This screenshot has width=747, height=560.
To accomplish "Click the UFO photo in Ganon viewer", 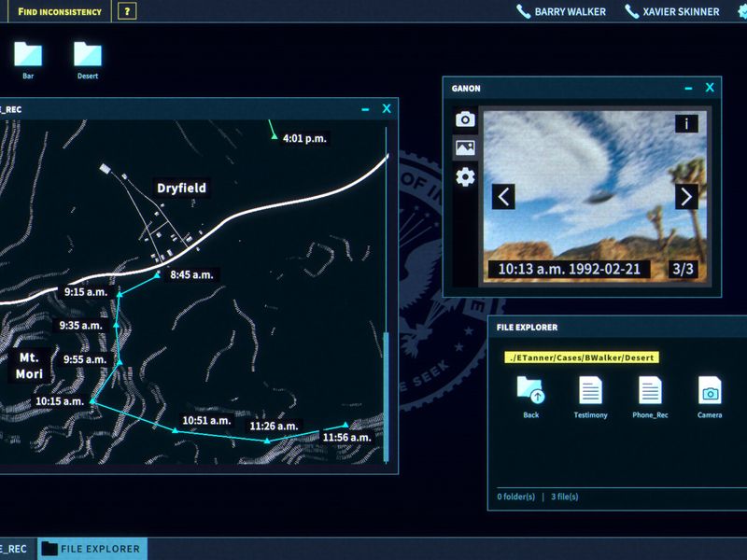I will (x=595, y=196).
